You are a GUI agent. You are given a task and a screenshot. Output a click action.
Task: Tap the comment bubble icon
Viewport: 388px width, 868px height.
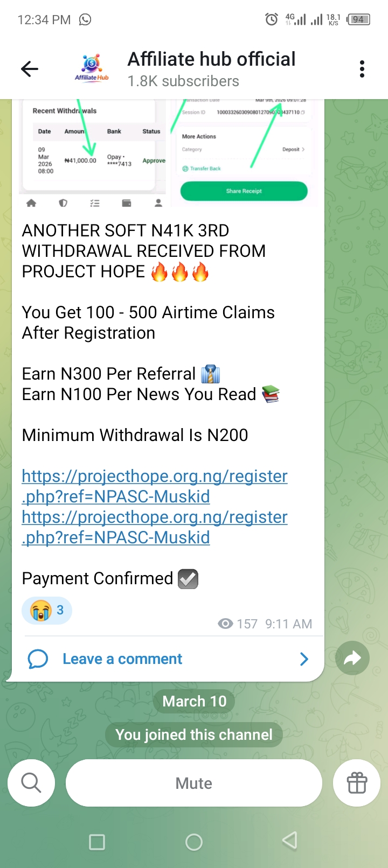point(38,659)
